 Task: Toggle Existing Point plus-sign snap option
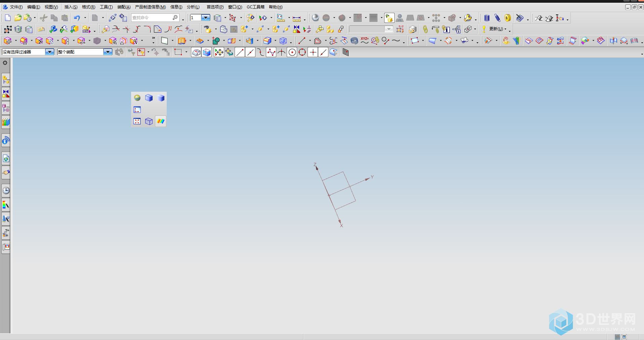click(x=313, y=52)
